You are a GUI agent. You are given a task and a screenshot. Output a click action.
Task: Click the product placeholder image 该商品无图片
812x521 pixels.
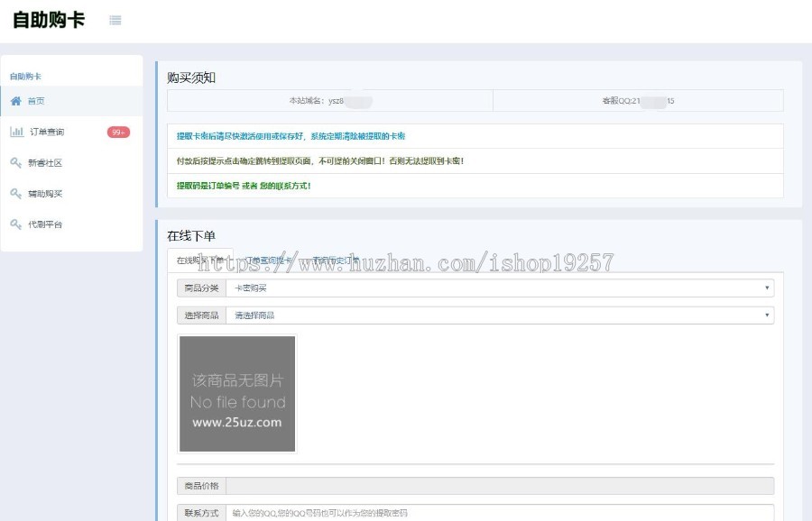click(237, 394)
